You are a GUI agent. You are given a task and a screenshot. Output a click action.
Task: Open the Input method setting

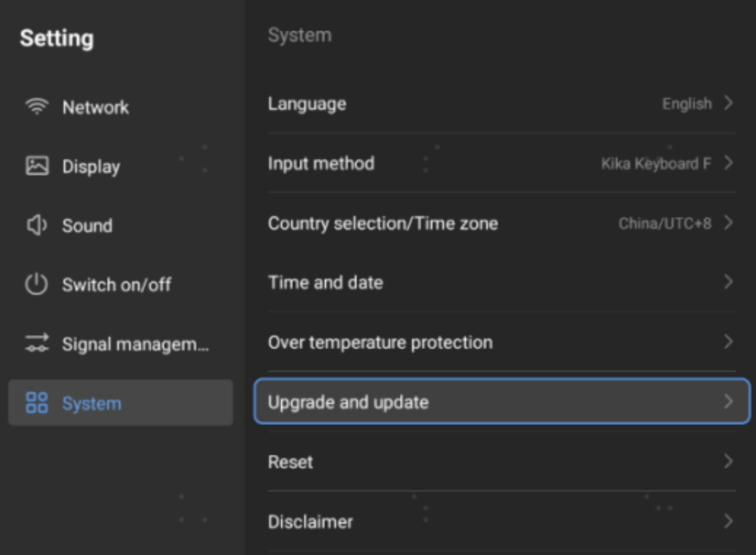pyautogui.click(x=502, y=163)
